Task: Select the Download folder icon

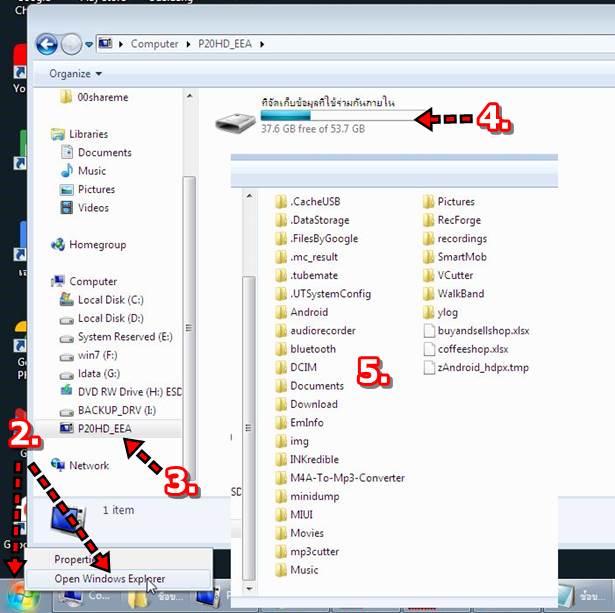Action: 280,405
